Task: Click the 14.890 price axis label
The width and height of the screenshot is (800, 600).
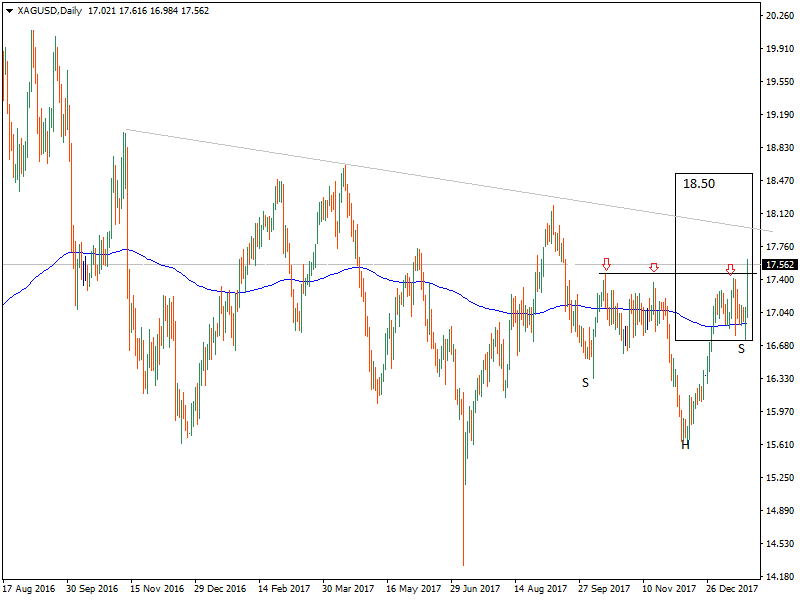Action: point(780,510)
